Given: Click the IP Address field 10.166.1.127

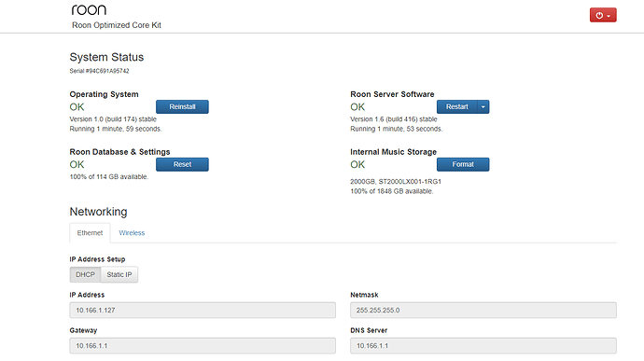Looking at the screenshot, I should [x=203, y=310].
